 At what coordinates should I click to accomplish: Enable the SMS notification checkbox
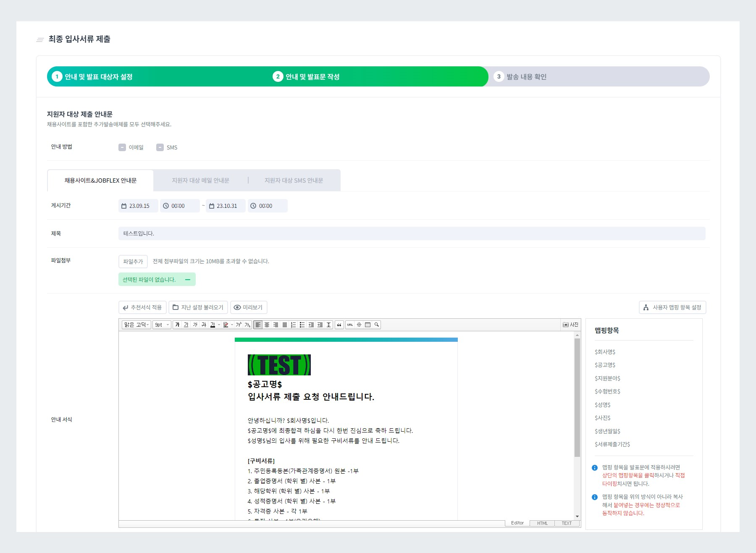tap(160, 147)
